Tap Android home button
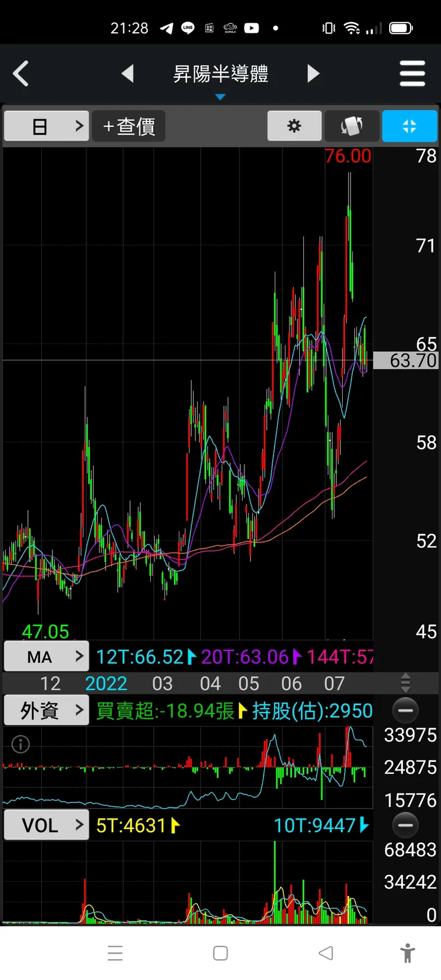Viewport: 441px width, 980px height. [220, 953]
